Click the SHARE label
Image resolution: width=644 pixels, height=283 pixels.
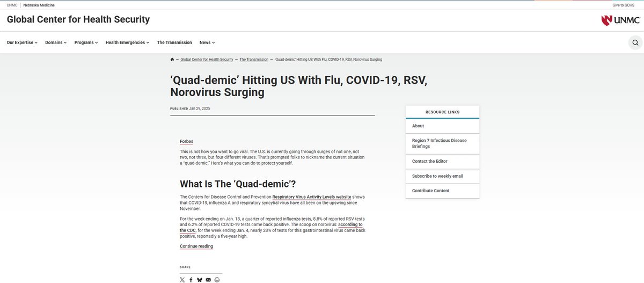[185, 267]
